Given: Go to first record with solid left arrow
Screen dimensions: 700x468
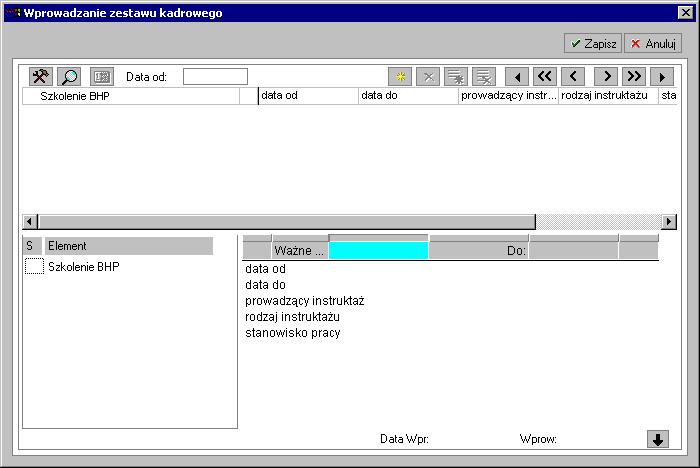Looking at the screenshot, I should coord(517,77).
